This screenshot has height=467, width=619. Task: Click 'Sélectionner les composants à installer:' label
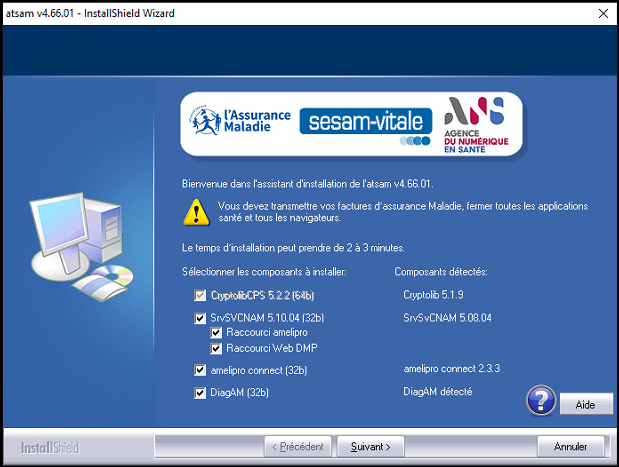coord(264,272)
